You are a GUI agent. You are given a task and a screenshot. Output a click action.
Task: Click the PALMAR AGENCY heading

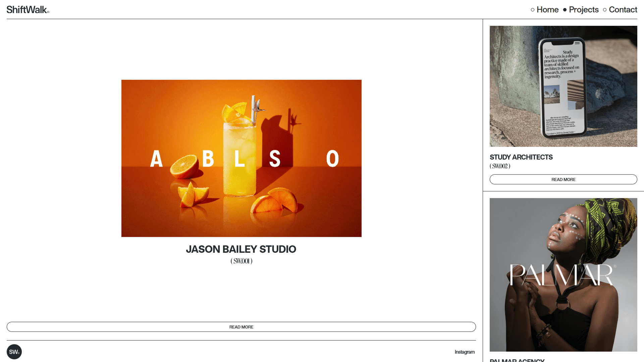[x=517, y=360]
